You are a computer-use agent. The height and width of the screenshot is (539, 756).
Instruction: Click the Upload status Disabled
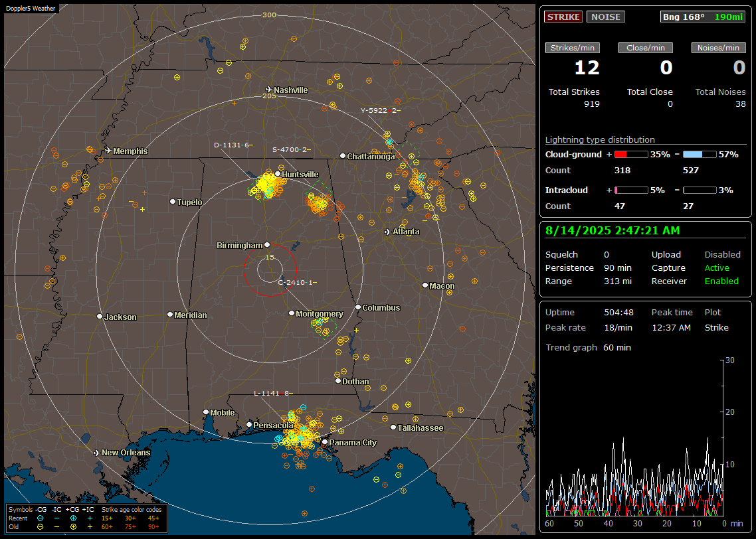pos(722,255)
